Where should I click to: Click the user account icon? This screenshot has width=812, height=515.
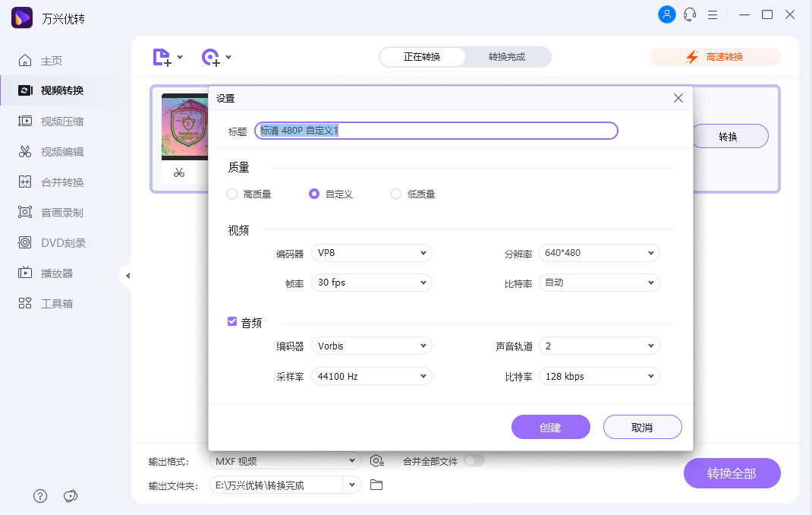[x=666, y=14]
